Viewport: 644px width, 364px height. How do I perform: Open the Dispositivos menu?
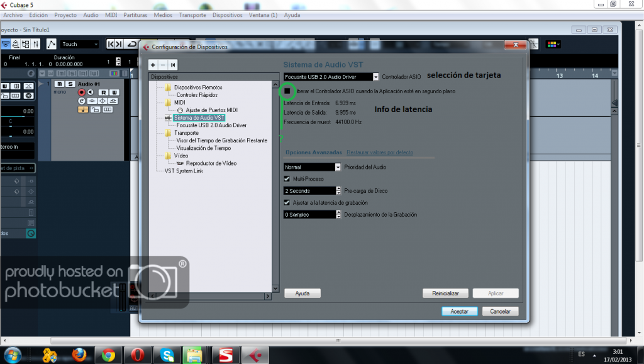(228, 15)
